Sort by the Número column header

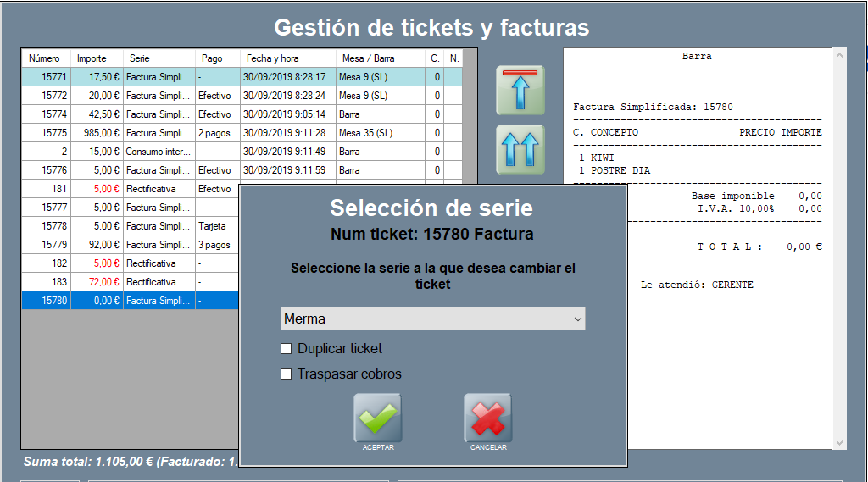pyautogui.click(x=45, y=58)
